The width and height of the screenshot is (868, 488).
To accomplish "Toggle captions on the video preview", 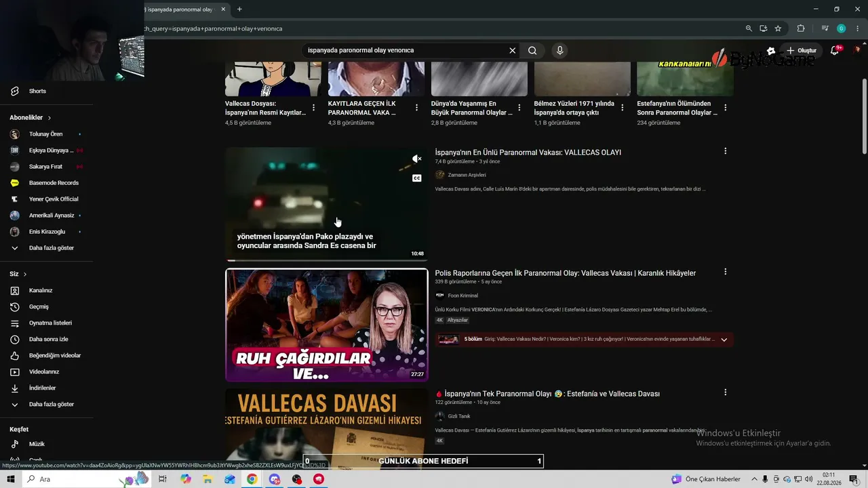I will point(416,178).
